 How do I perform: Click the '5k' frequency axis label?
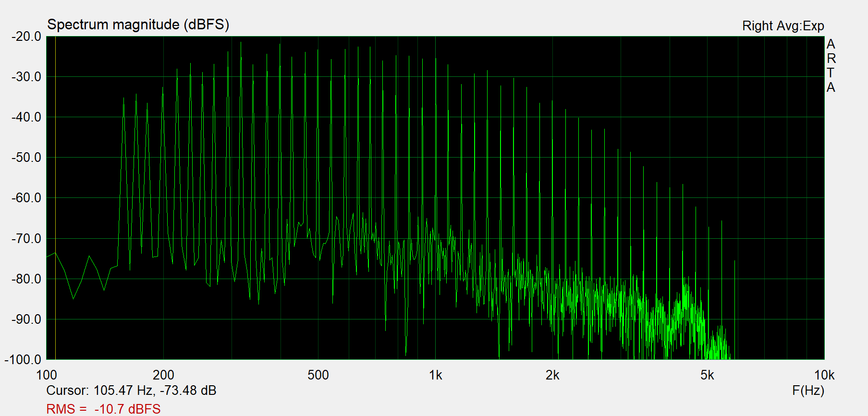707,375
